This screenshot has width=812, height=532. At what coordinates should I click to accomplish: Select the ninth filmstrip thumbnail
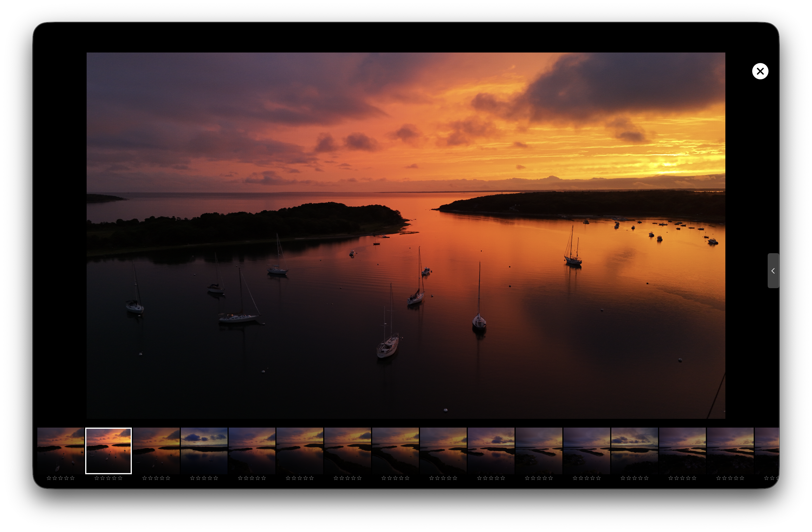click(x=443, y=450)
